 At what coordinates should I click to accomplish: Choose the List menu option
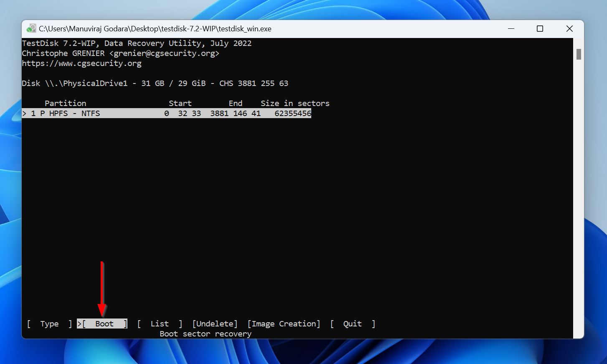160,324
